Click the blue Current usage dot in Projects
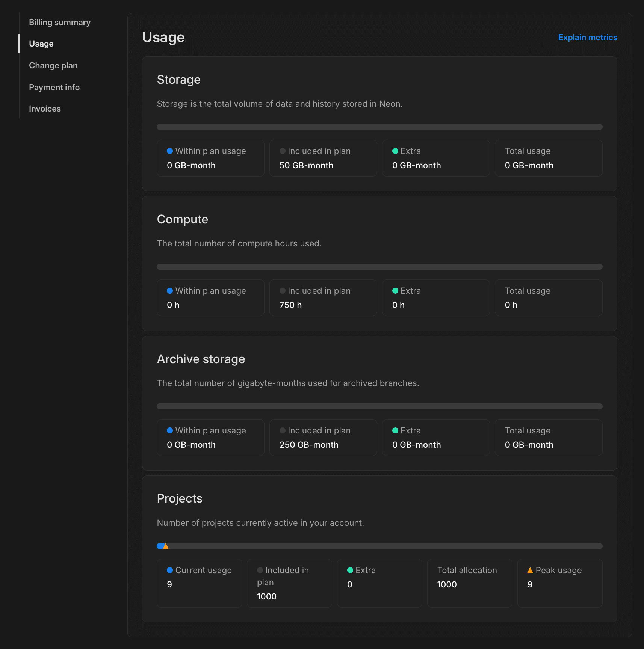 [x=170, y=570]
